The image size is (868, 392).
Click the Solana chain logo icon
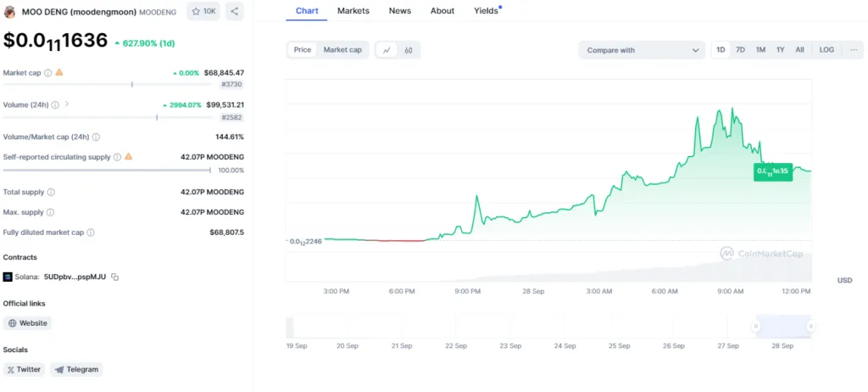pyautogui.click(x=8, y=277)
